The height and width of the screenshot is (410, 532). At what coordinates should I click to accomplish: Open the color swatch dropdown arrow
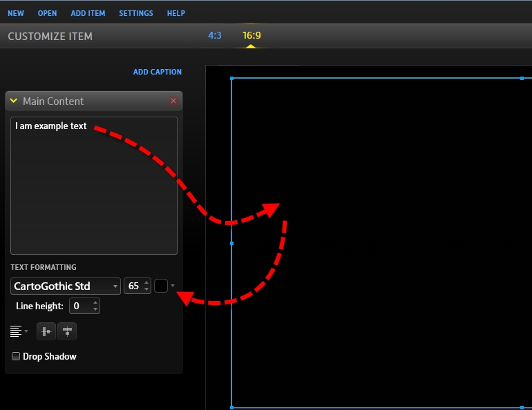[173, 286]
